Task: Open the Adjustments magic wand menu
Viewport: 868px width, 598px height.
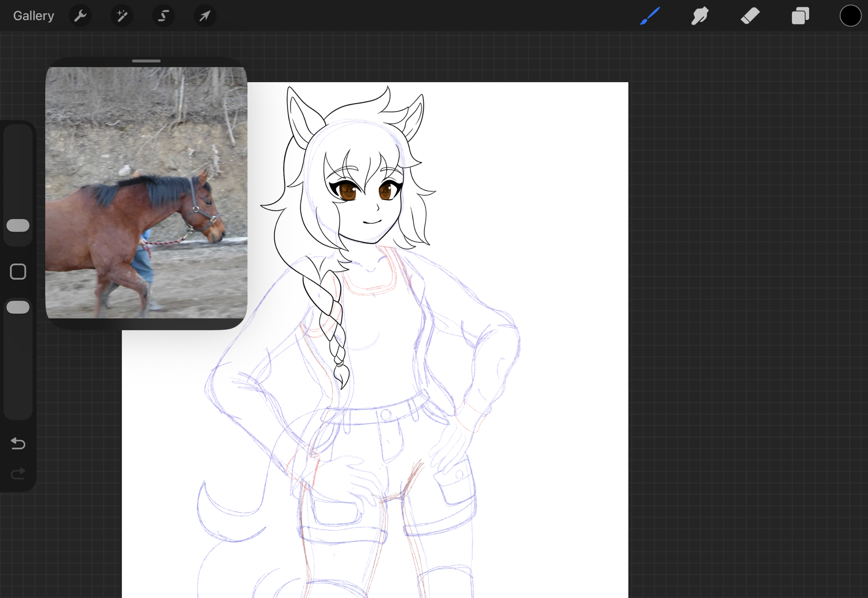Action: (x=122, y=16)
